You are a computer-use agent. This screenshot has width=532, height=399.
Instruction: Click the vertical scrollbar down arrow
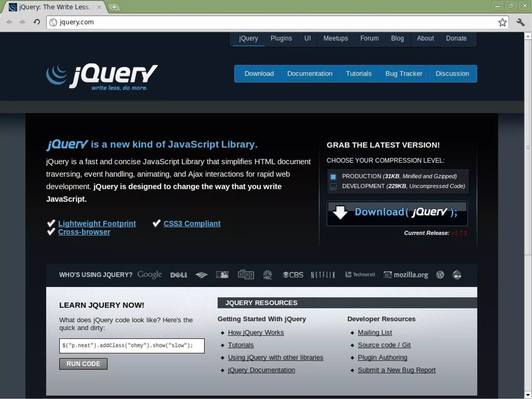pyautogui.click(x=528, y=395)
